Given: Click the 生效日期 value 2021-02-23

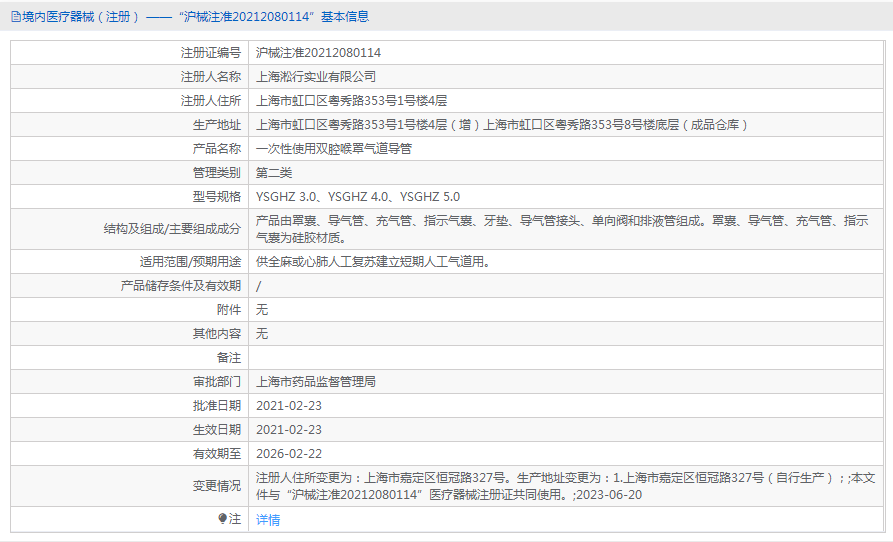Looking at the screenshot, I should tap(289, 429).
